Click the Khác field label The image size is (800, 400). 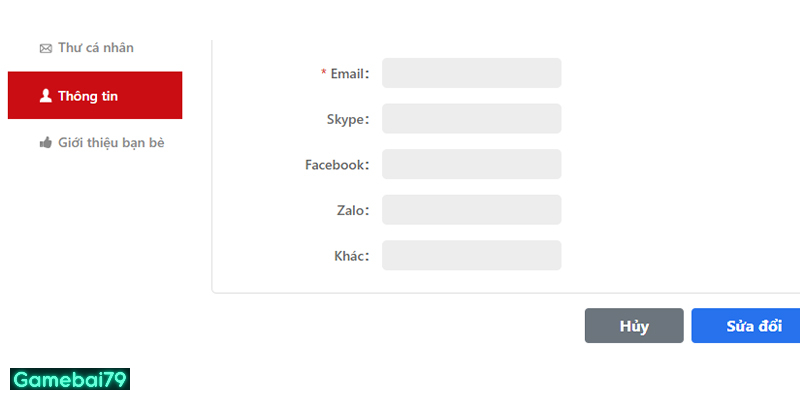(351, 257)
